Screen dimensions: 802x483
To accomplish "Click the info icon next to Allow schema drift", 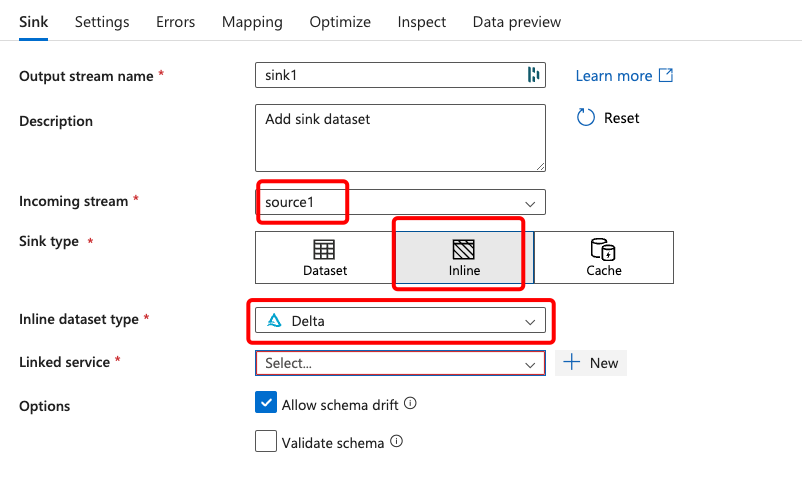I will pyautogui.click(x=410, y=403).
